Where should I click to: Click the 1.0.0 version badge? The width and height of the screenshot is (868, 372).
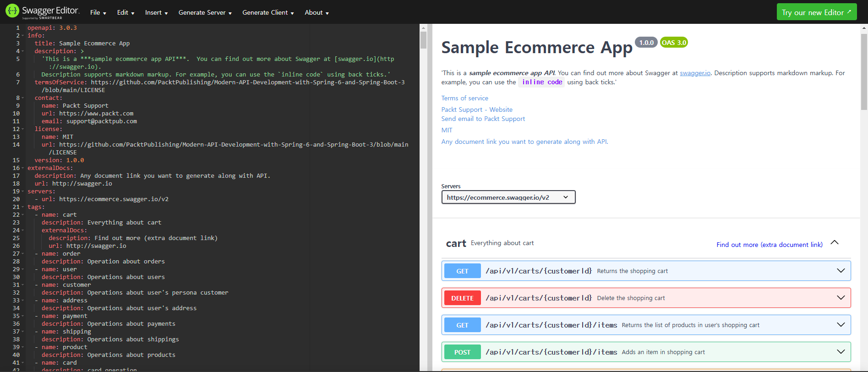[646, 43]
